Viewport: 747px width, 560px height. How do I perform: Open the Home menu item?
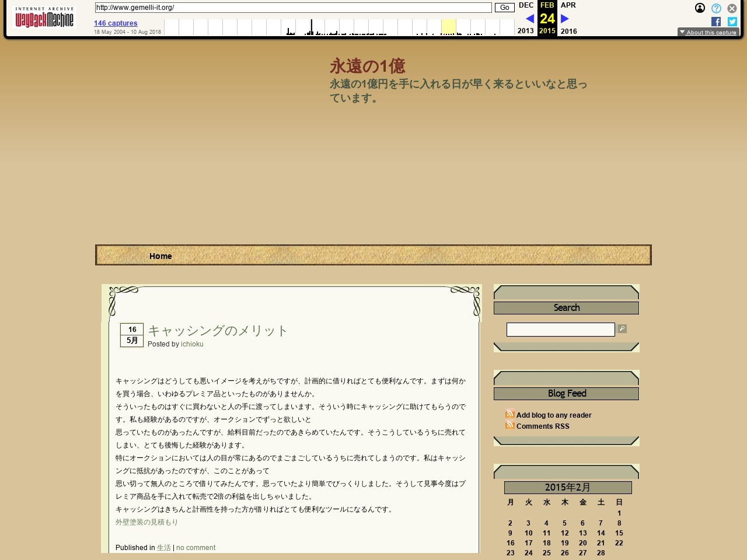click(x=160, y=256)
